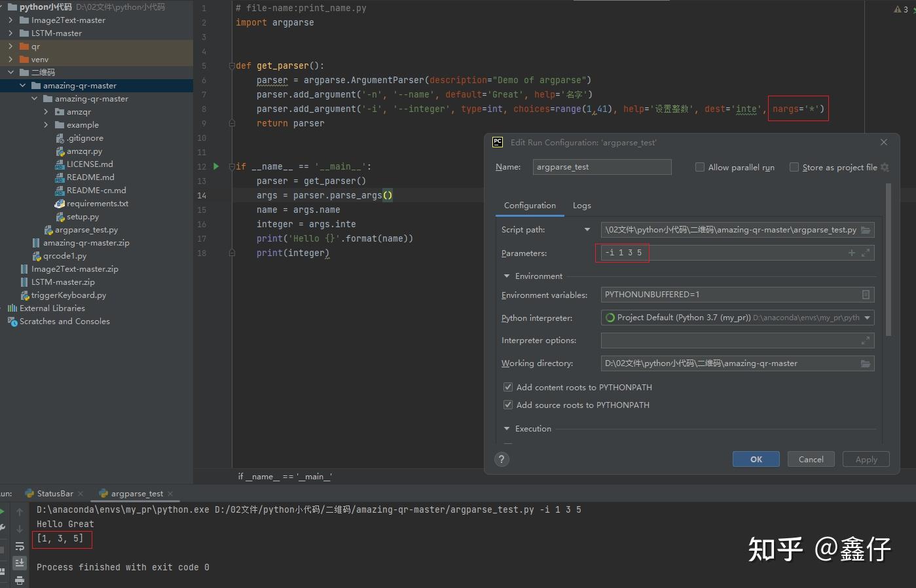Open the environment variables editor icon
The height and width of the screenshot is (588, 916).
866,295
